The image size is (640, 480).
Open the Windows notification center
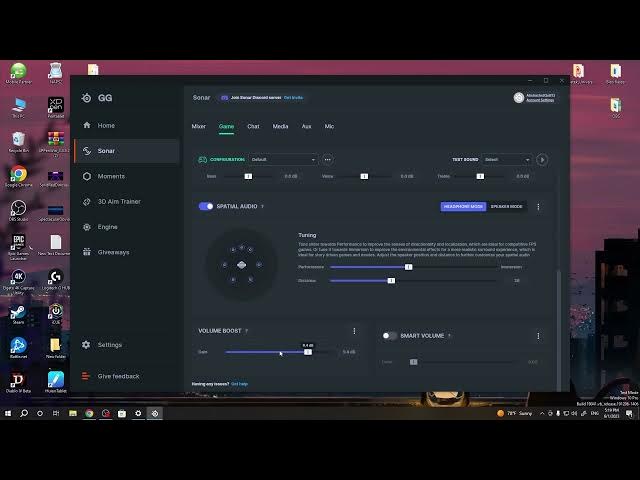629,413
